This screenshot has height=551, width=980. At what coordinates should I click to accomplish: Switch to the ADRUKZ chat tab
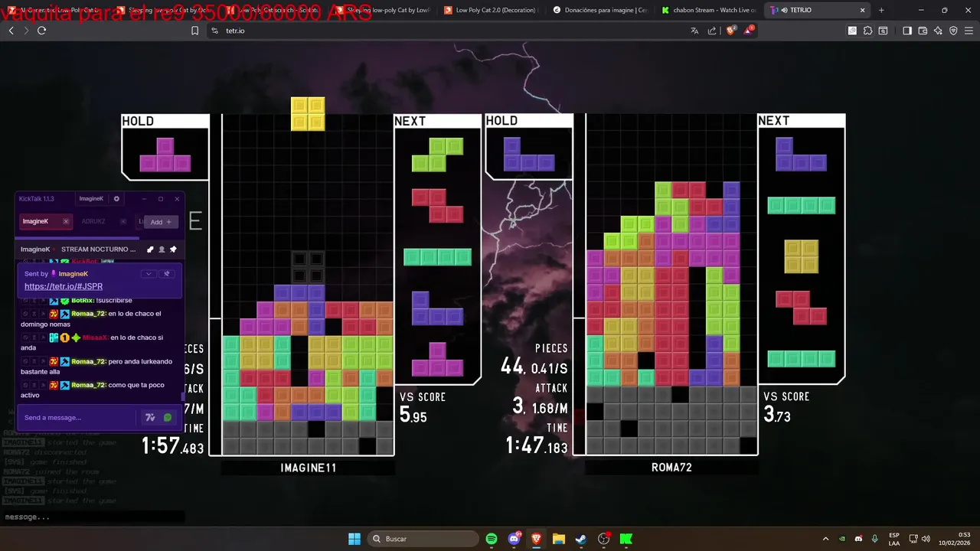pyautogui.click(x=93, y=221)
